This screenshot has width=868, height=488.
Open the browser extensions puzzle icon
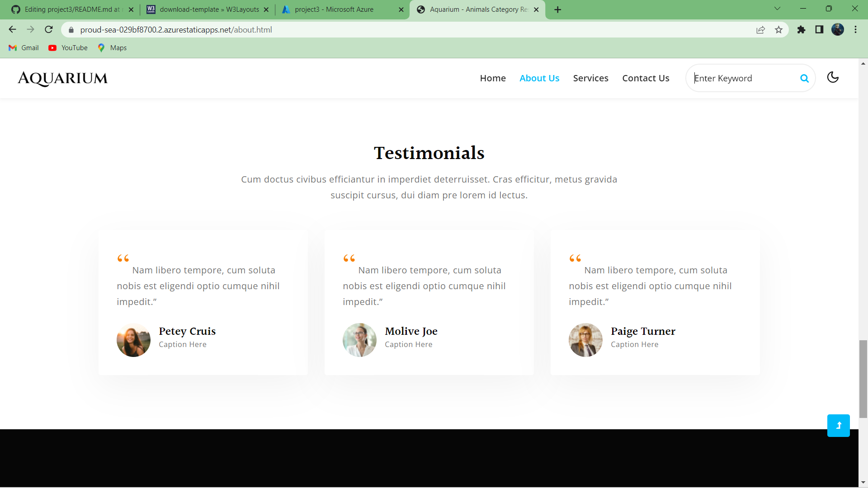[x=801, y=30]
